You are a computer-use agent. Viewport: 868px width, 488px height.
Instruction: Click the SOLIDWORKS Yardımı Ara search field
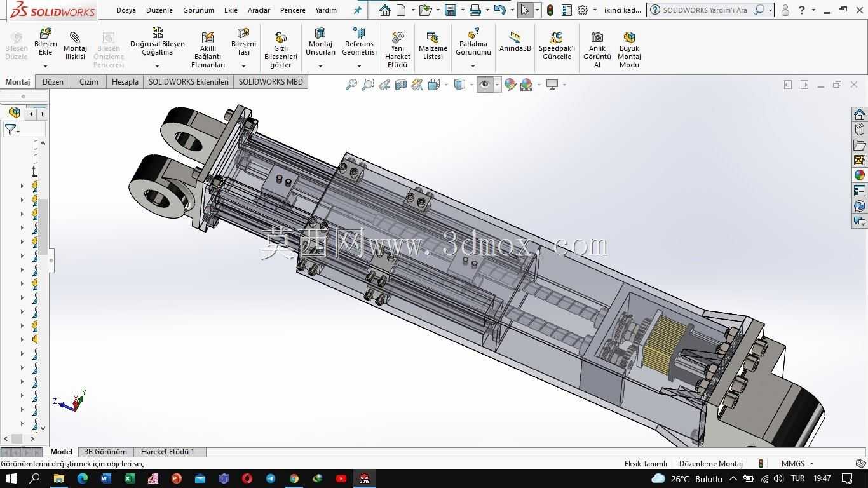point(705,10)
